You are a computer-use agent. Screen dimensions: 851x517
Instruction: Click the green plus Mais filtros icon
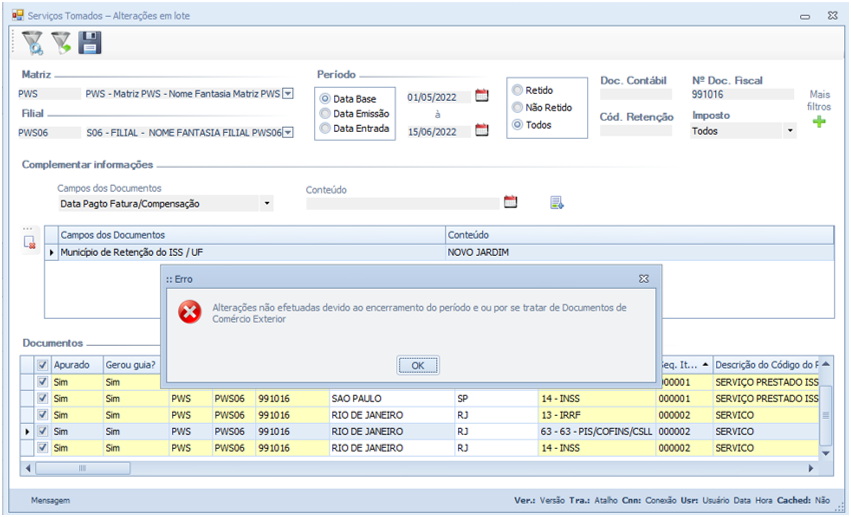819,122
